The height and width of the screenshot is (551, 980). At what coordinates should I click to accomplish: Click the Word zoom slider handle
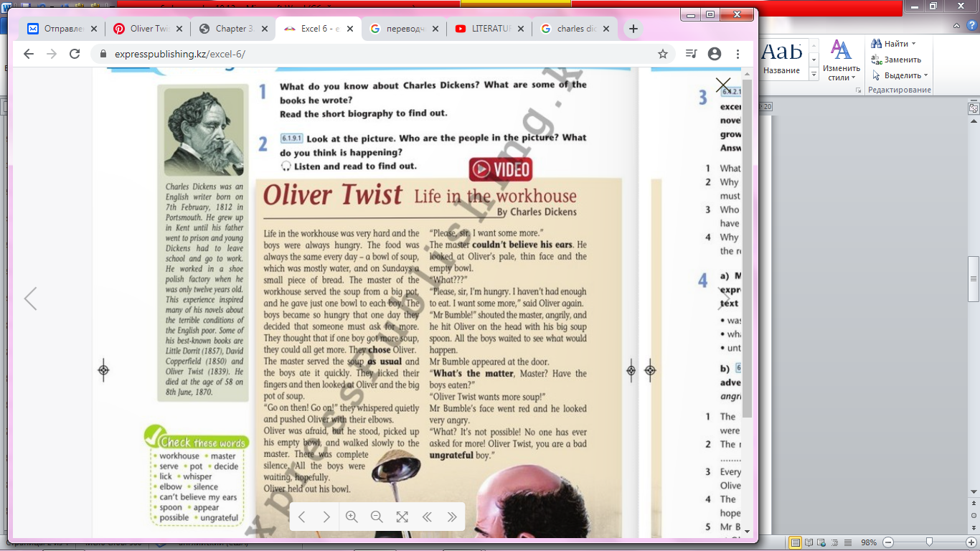point(929,542)
